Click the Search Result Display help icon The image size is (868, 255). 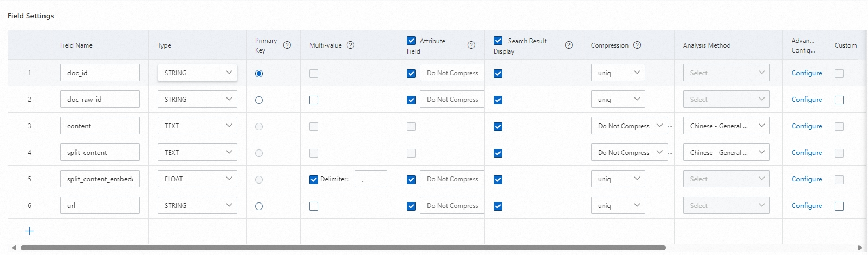tap(569, 45)
